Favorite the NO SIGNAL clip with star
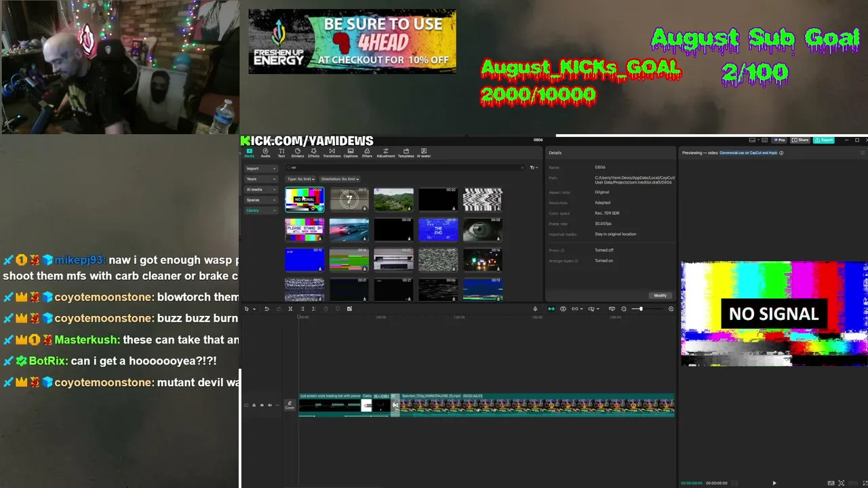This screenshot has width=868, height=488. (313, 209)
